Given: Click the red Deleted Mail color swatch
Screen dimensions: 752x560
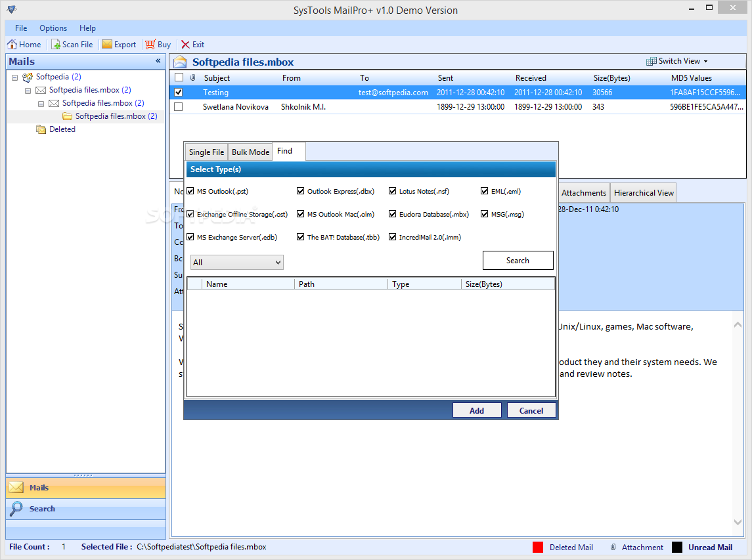Looking at the screenshot, I should point(538,547).
